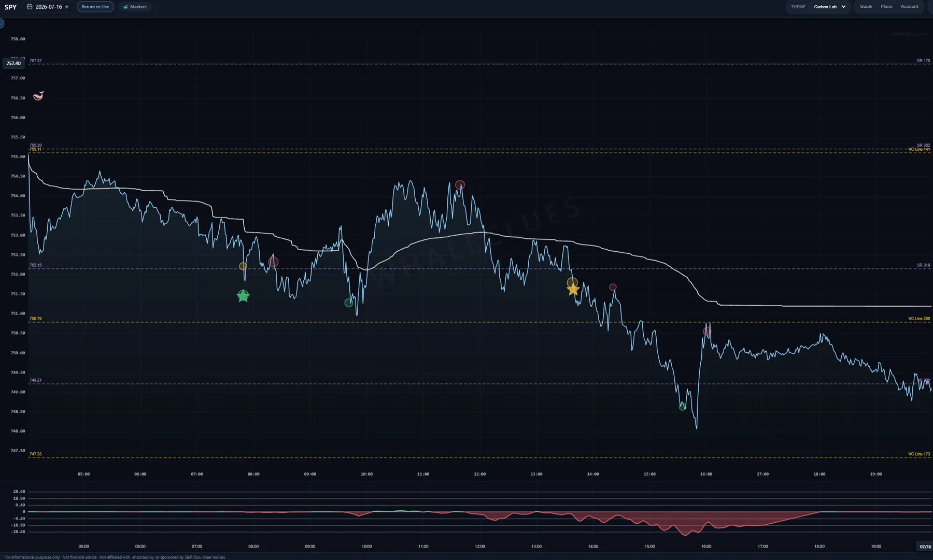This screenshot has width=933, height=560.
Task: Click the SR 170 level label
Action: [923, 61]
